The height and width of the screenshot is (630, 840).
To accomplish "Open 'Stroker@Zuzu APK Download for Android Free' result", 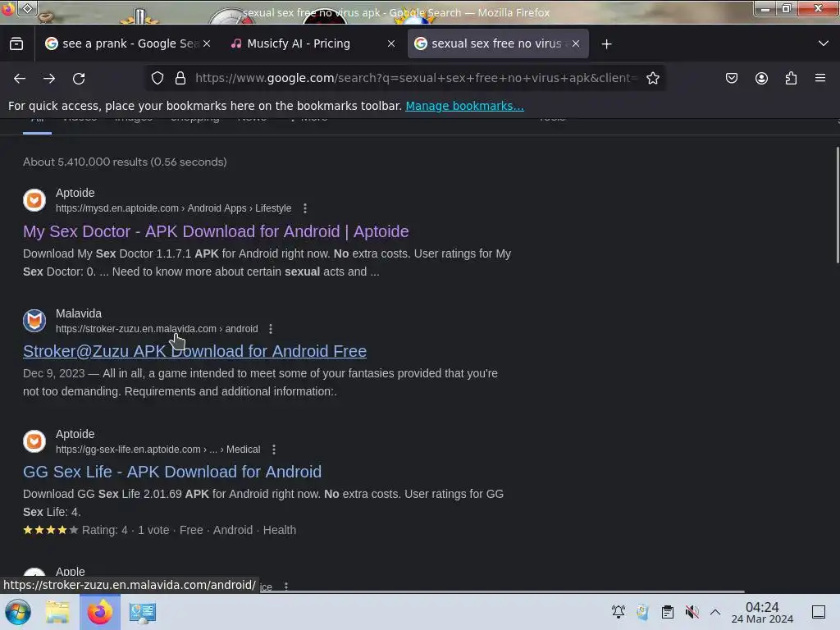I will pyautogui.click(x=194, y=351).
